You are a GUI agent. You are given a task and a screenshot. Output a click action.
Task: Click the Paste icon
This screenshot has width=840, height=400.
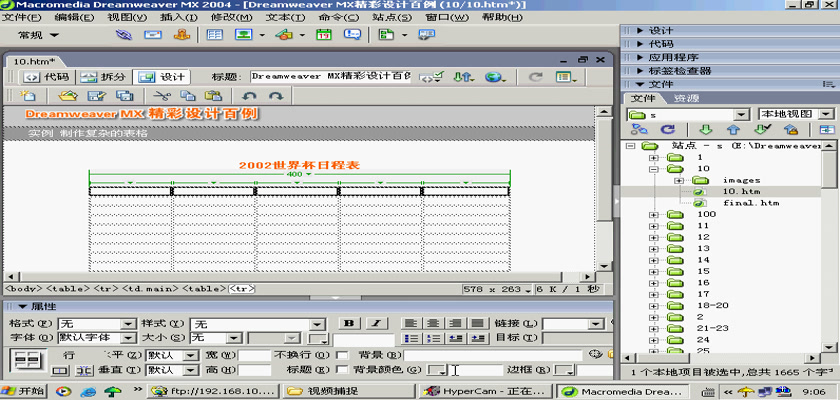[214, 96]
